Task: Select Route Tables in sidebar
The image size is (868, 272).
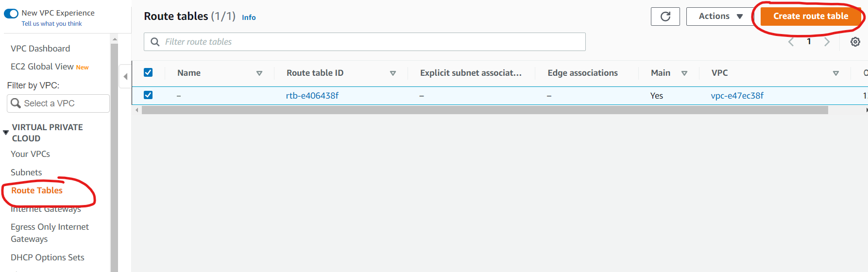Action: coord(37,190)
